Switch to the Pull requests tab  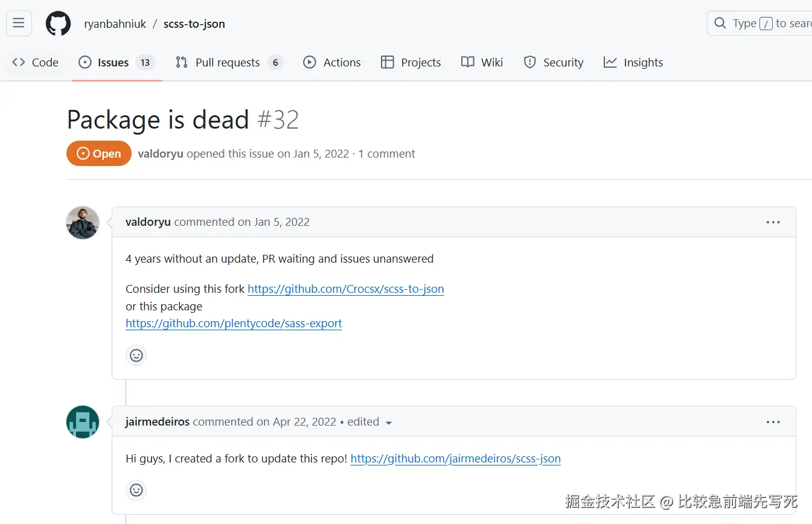point(229,62)
